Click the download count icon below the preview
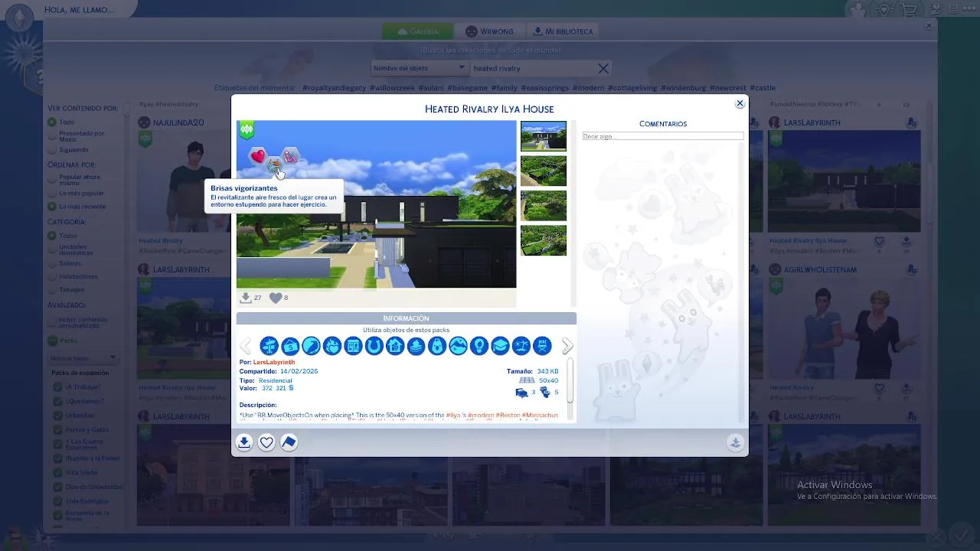This screenshot has width=980, height=551. tap(245, 298)
